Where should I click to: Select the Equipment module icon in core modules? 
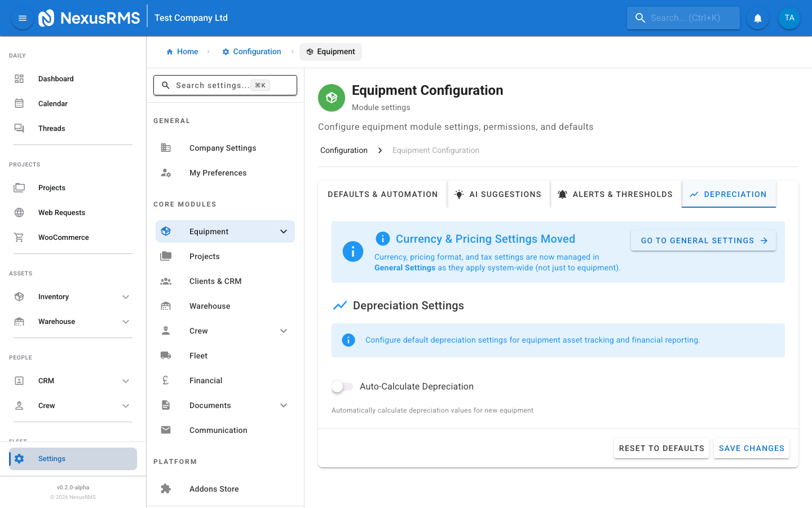165,231
